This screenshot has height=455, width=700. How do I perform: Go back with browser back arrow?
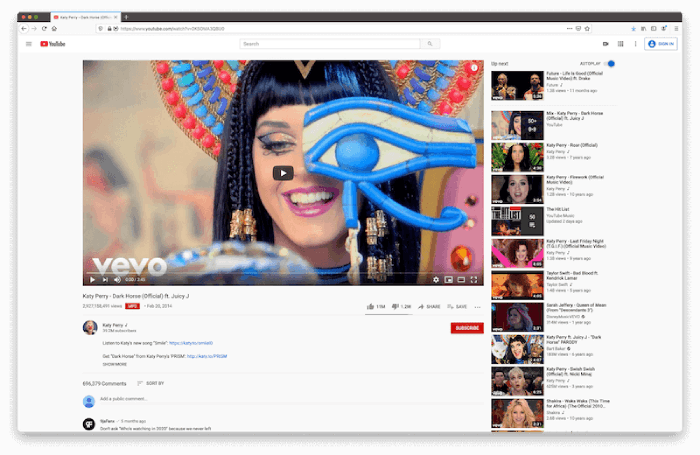coord(24,29)
